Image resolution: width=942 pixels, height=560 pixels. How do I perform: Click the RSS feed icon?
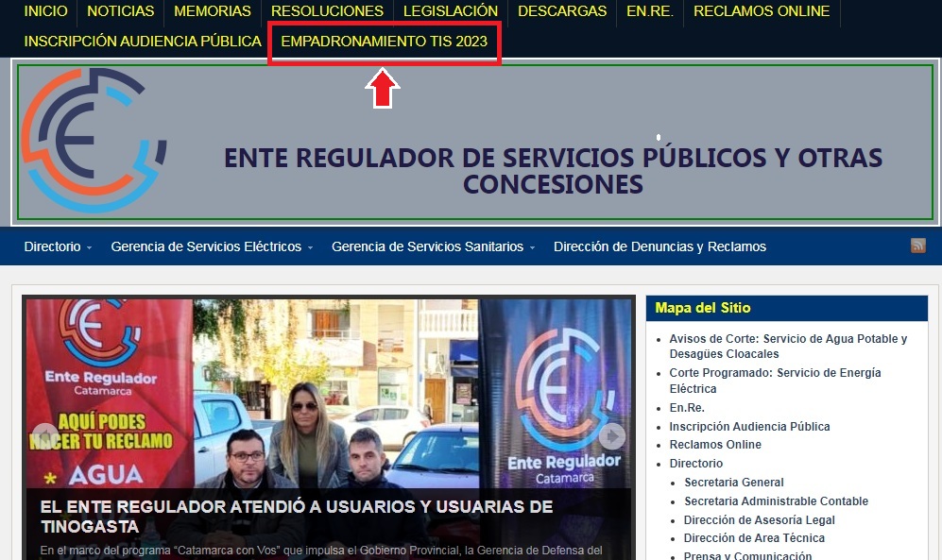tap(917, 246)
